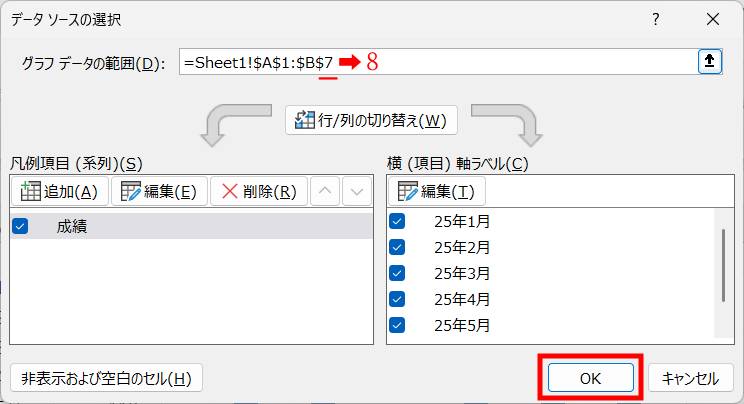Cancel the dialog with キャンセル

click(x=690, y=378)
